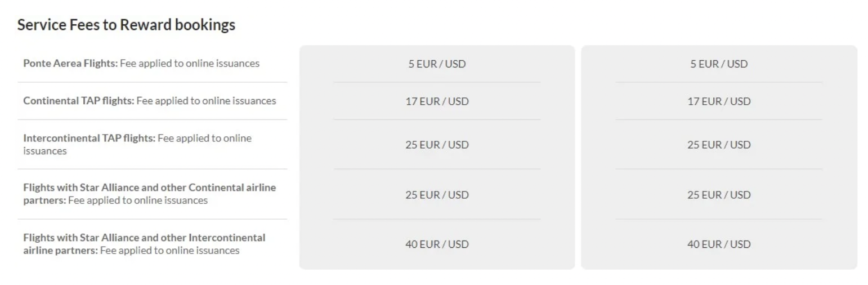
Task: Select the bold "Continental TAP flights:" label
Action: click(79, 101)
